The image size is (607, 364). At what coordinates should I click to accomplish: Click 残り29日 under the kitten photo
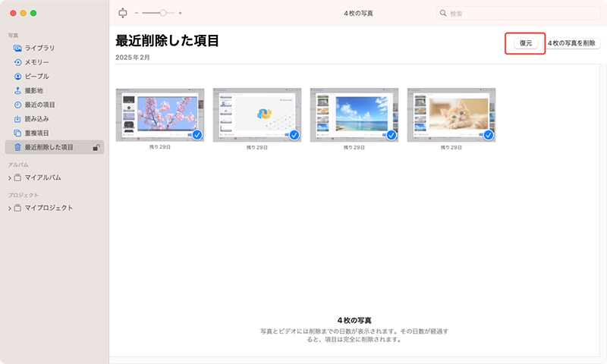pos(451,147)
